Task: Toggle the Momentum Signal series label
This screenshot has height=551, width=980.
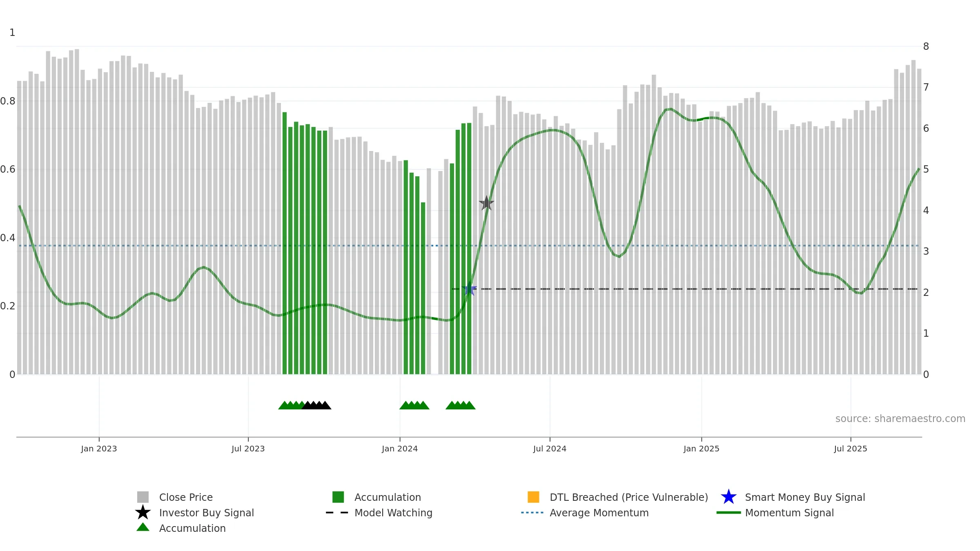Action: 789,513
